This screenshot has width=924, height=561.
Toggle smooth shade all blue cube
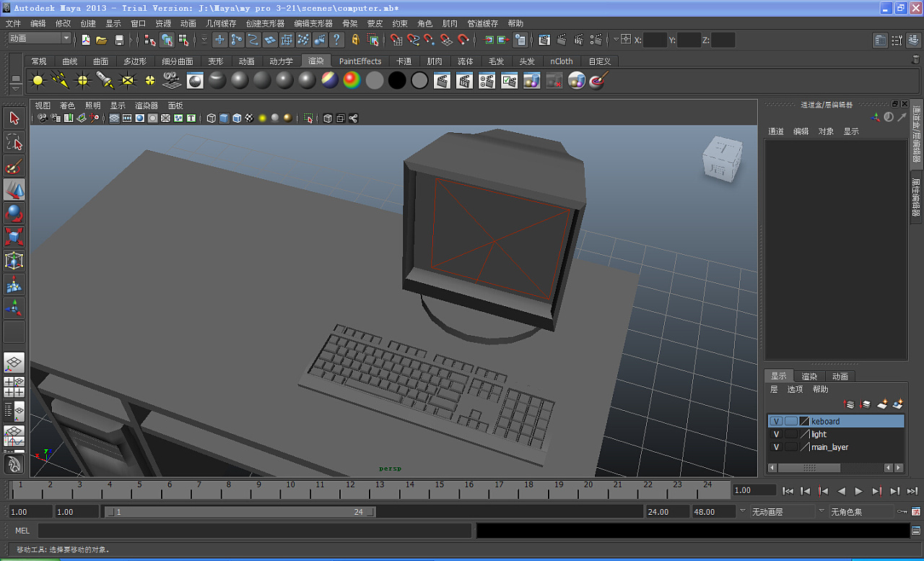(x=224, y=118)
